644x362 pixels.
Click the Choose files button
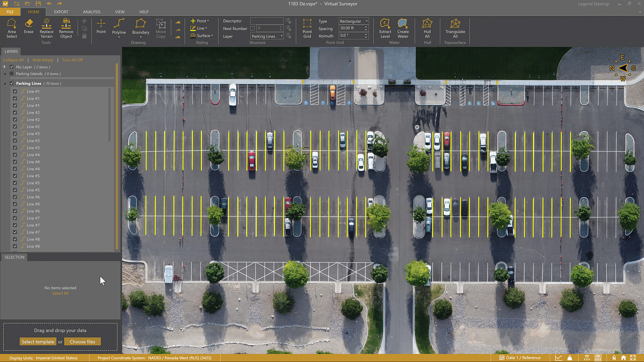82,342
